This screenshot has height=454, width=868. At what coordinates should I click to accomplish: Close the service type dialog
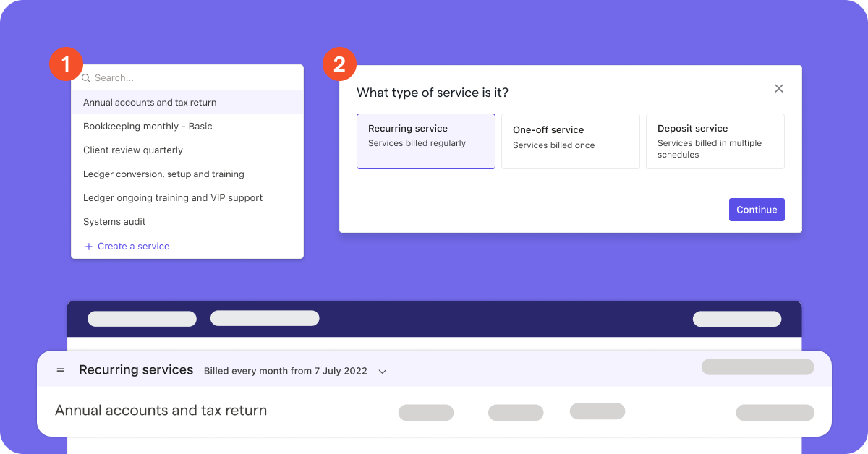(x=779, y=88)
